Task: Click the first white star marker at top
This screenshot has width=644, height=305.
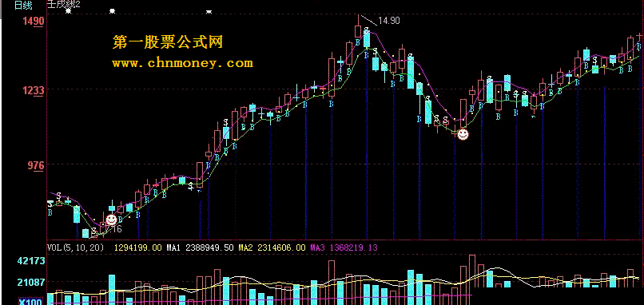Action: (69, 11)
